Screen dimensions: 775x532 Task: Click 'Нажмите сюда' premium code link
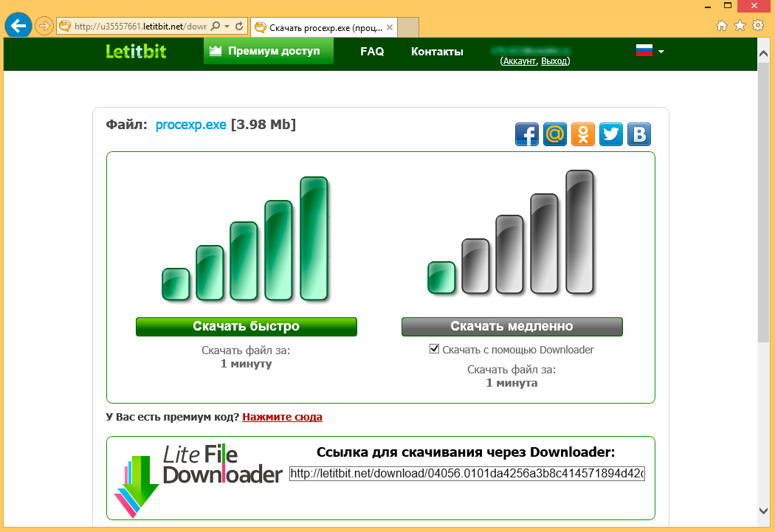282,417
